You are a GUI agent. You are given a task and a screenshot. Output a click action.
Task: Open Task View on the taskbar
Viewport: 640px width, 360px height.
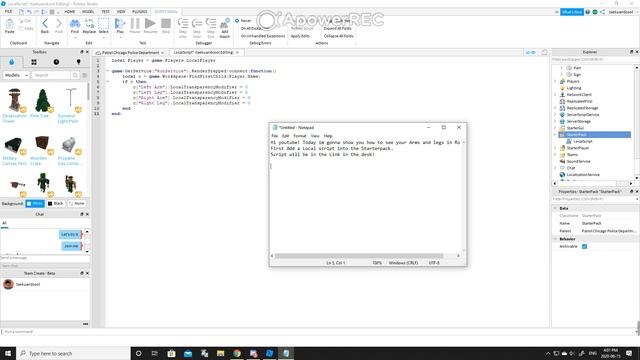pyautogui.click(x=155, y=353)
